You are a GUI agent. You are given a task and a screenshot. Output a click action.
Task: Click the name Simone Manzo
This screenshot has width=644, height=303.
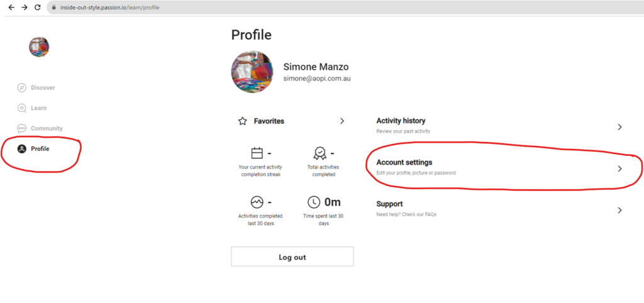click(x=316, y=67)
